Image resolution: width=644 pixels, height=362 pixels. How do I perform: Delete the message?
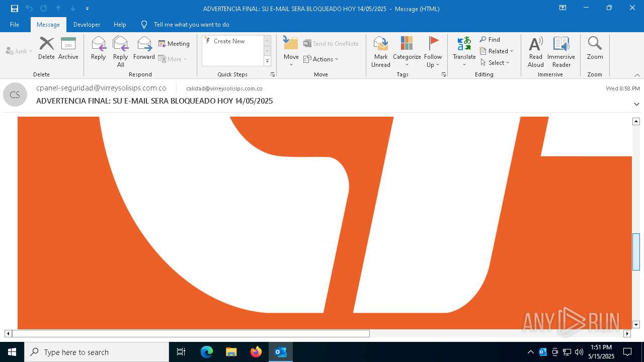[x=46, y=48]
